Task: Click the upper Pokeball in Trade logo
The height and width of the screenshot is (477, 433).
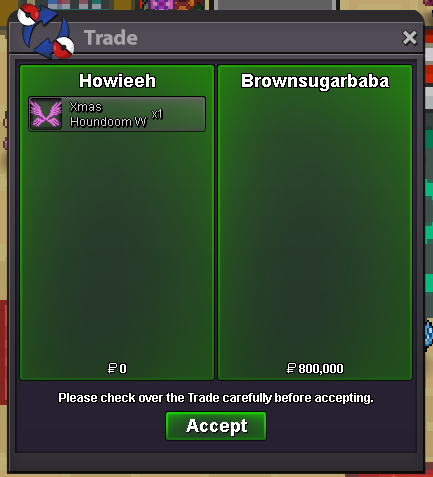Action: tap(28, 15)
